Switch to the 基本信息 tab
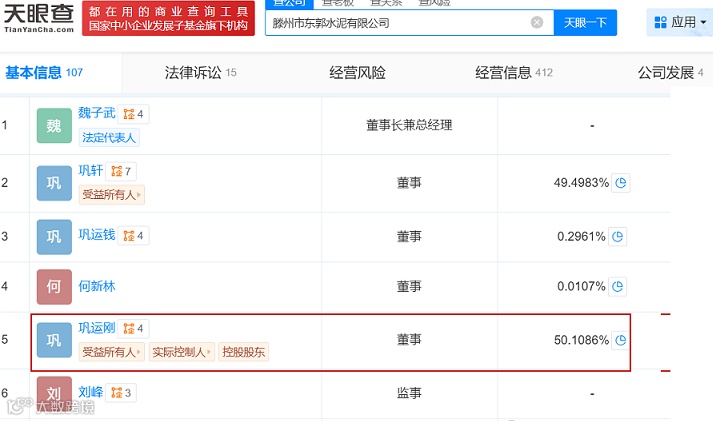Screen dimensions: 713x421 pos(44,73)
